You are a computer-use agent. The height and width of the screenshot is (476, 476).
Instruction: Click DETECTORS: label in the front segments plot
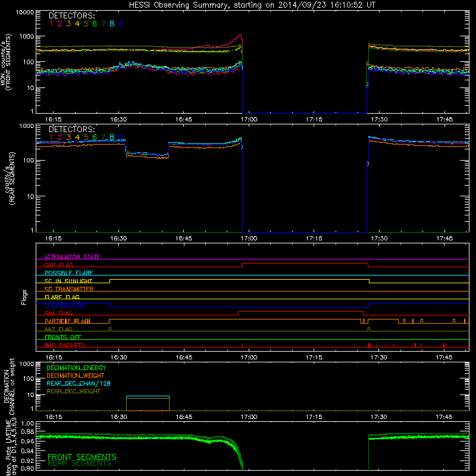point(72,15)
